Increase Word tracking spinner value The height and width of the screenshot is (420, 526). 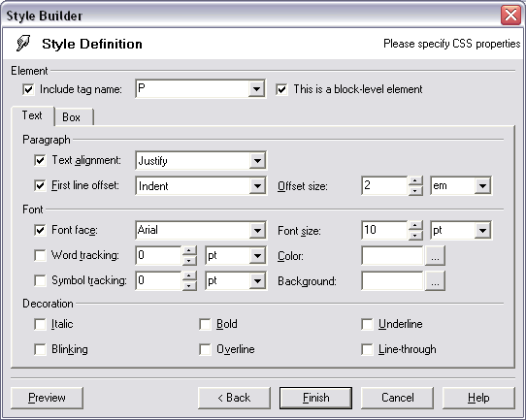[189, 250]
